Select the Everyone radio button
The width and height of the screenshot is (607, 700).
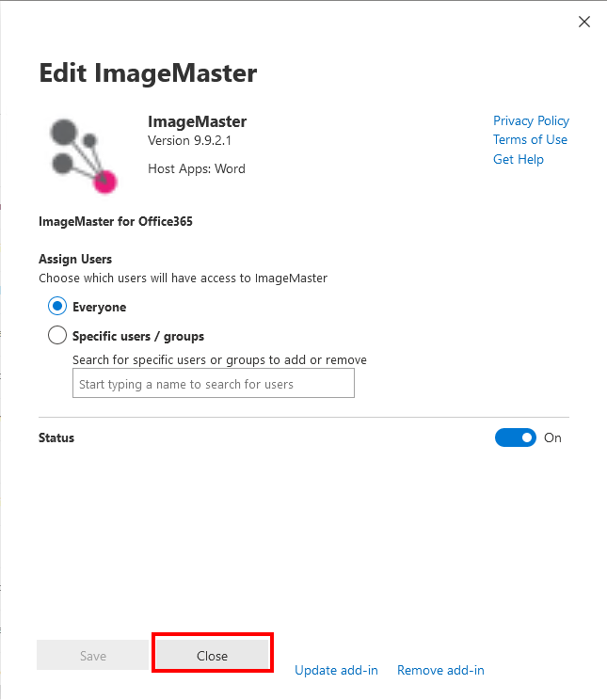57,307
